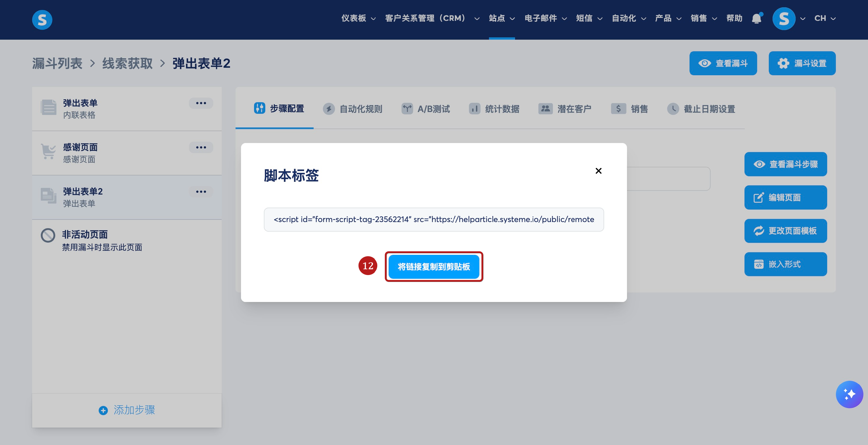The height and width of the screenshot is (445, 868).
Task: Expand the 电子邮件 navigation dropdown
Action: [545, 18]
